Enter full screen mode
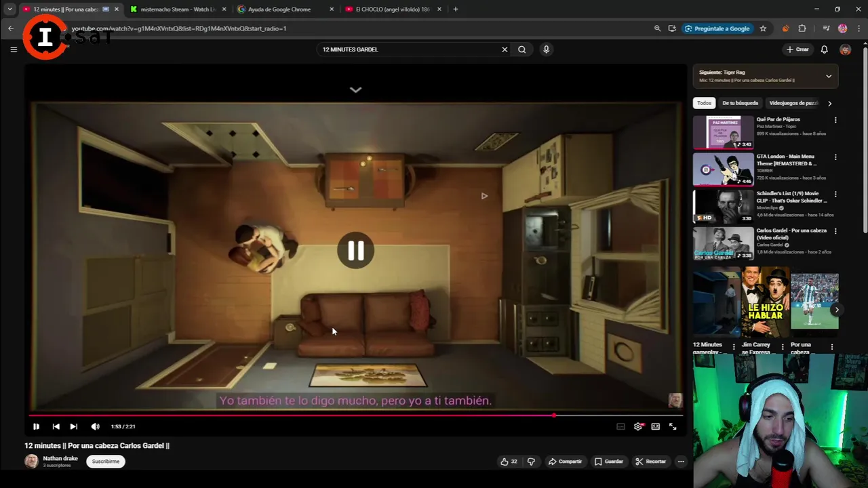Image resolution: width=868 pixels, height=488 pixels. (673, 426)
